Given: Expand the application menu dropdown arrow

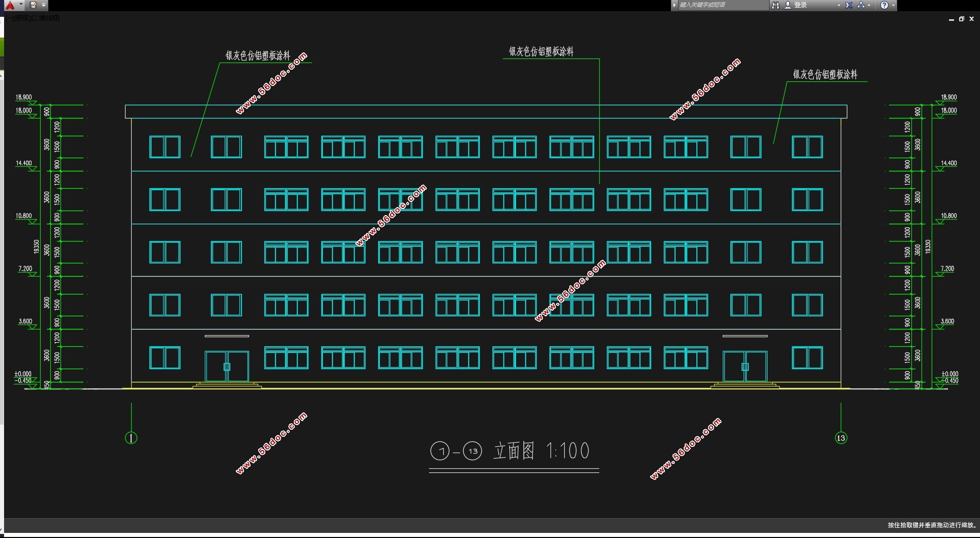Looking at the screenshot, I should pos(21,5).
